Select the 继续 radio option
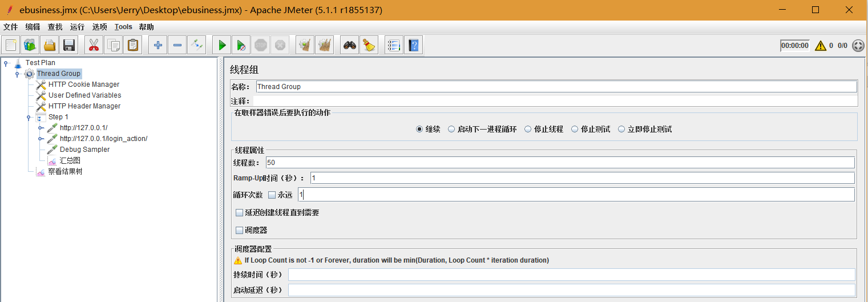Screen dimensions: 868x302 pos(419,130)
